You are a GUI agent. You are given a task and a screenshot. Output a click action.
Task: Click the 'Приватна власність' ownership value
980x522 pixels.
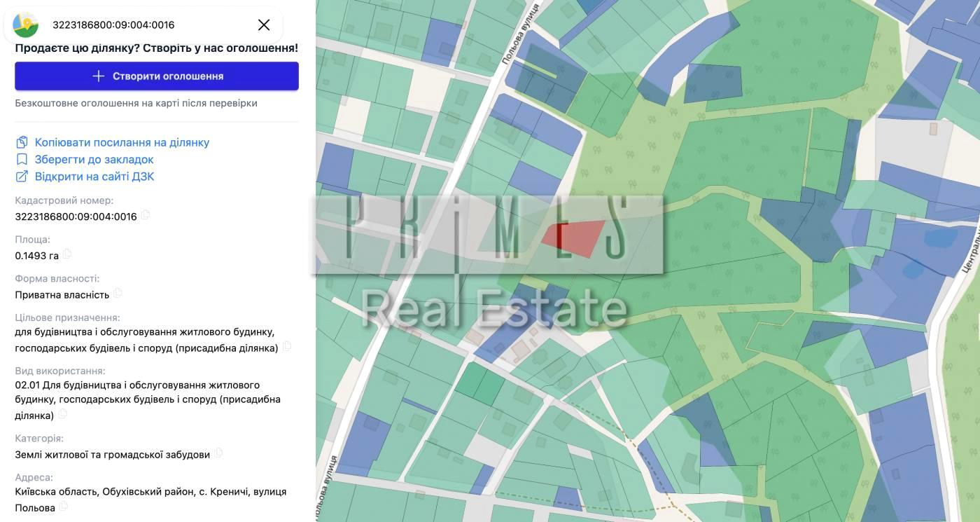click(x=62, y=295)
